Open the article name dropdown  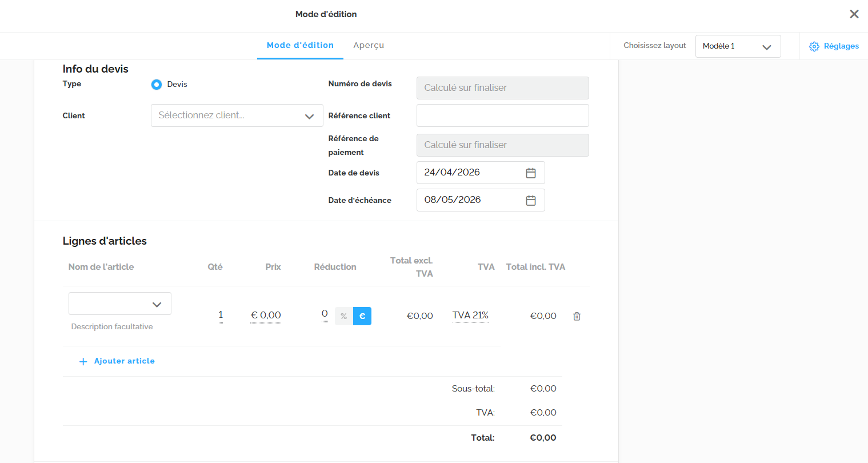point(120,304)
